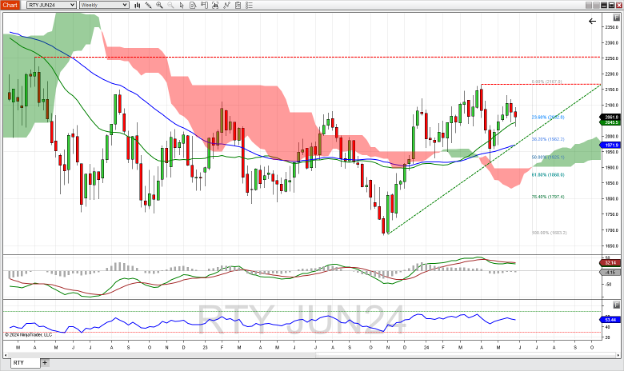Viewport: 624px width, 372px height.
Task: Click the second grey link button in the title bar
Action: click(596, 5)
